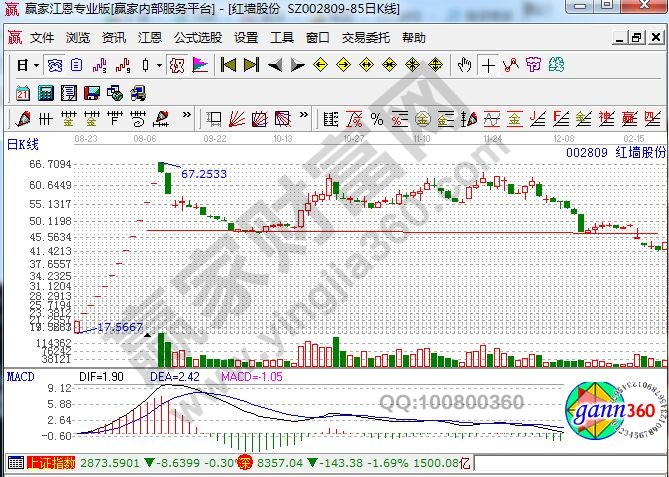This screenshot has height=477, width=669.
Task: Select the hand pan tool
Action: 464,65
